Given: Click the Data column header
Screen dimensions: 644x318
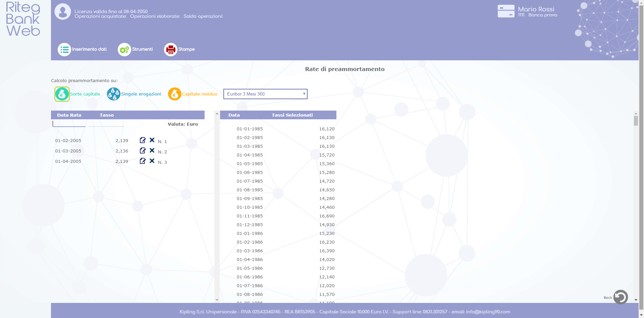Looking at the screenshot, I should pos(234,115).
